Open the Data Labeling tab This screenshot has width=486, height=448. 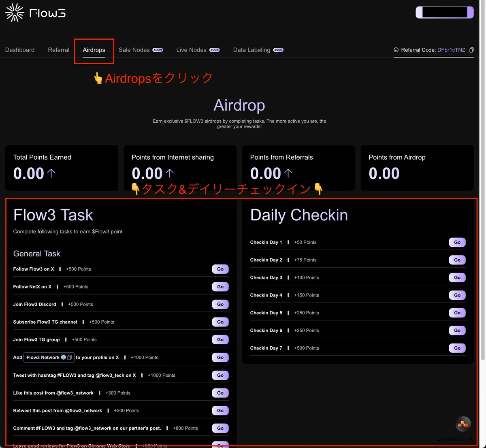252,50
